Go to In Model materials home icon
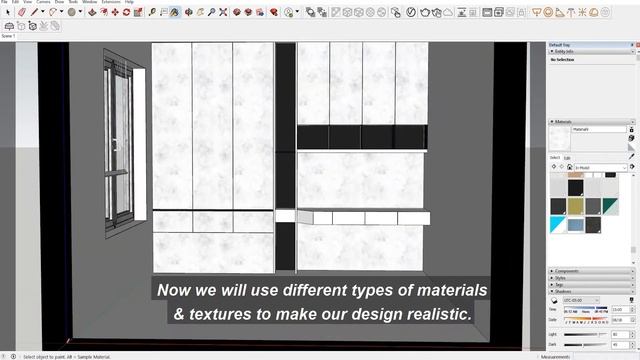640x360 pixels. pyautogui.click(x=569, y=167)
